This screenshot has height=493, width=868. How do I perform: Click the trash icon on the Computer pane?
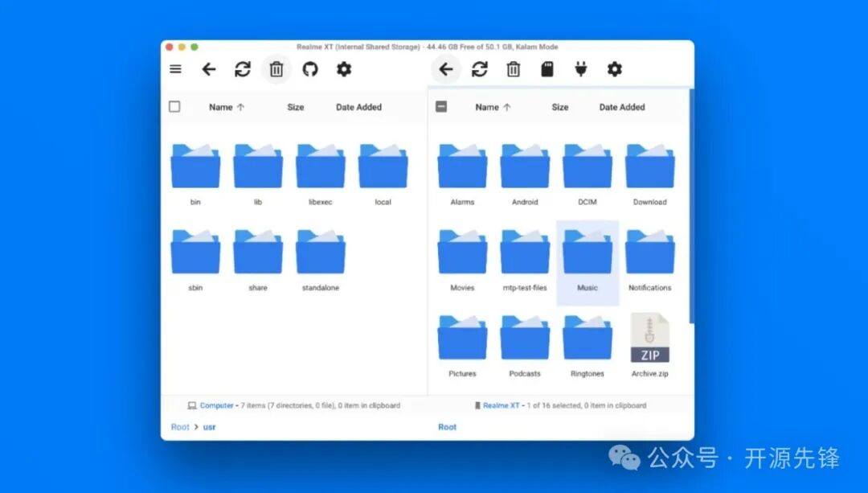click(276, 69)
